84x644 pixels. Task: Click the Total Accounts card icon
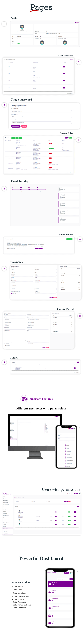pos(50,623)
